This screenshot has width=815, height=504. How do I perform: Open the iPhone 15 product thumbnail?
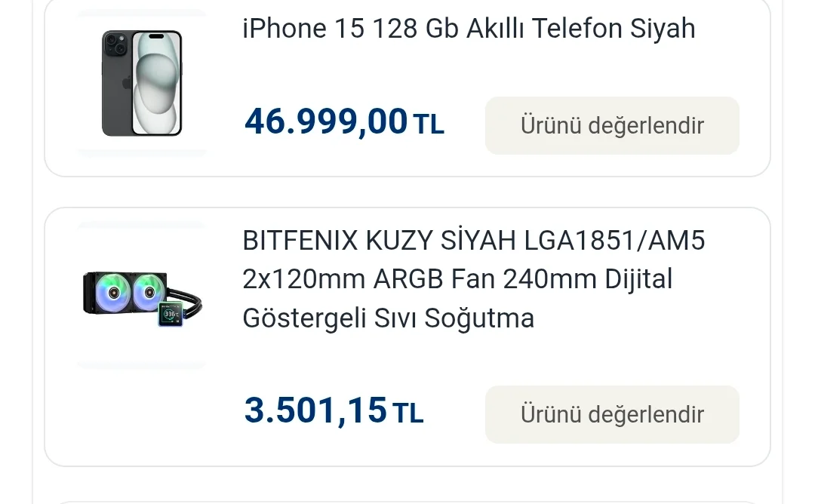(x=142, y=83)
